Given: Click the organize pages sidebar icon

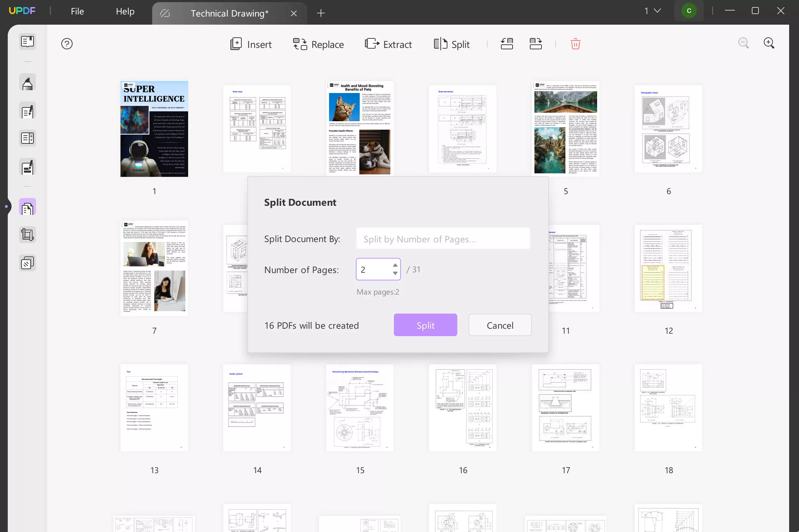Looking at the screenshot, I should point(27,209).
